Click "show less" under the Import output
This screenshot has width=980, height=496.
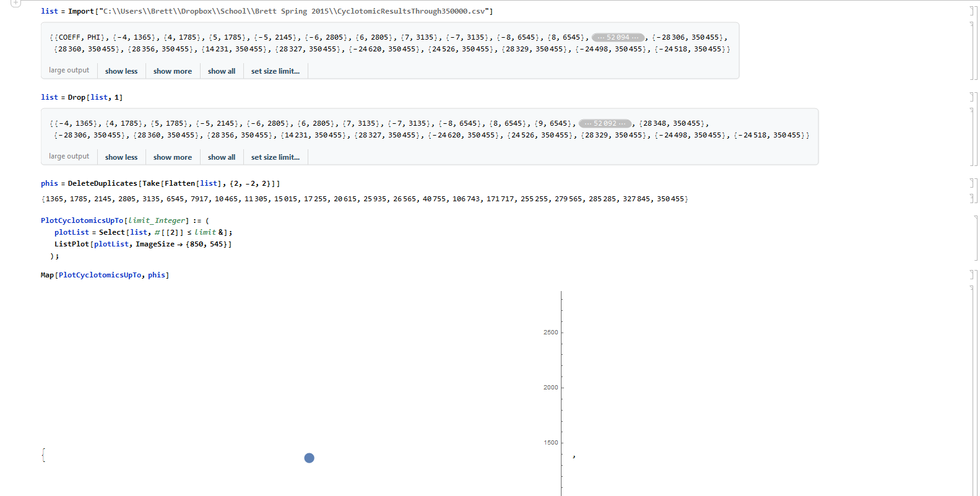[121, 71]
